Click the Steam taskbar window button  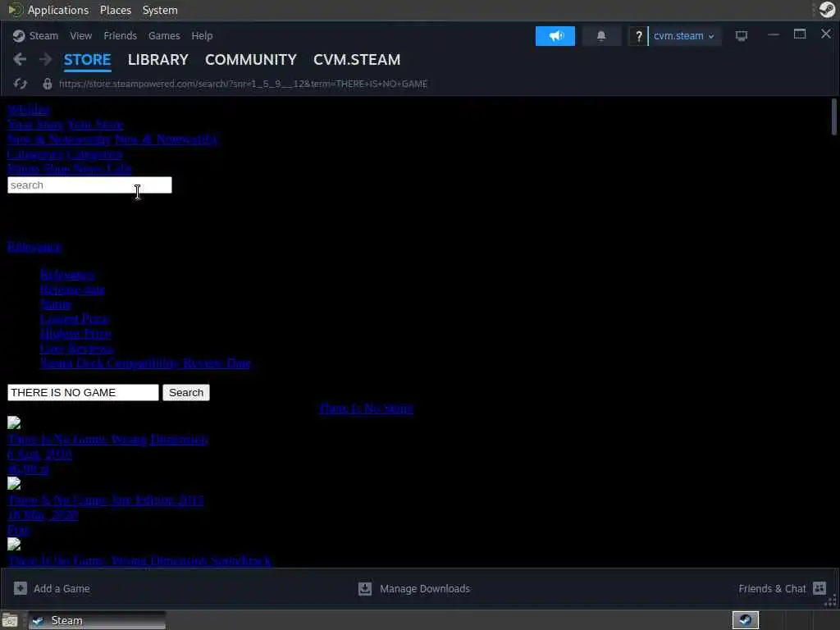(97, 620)
